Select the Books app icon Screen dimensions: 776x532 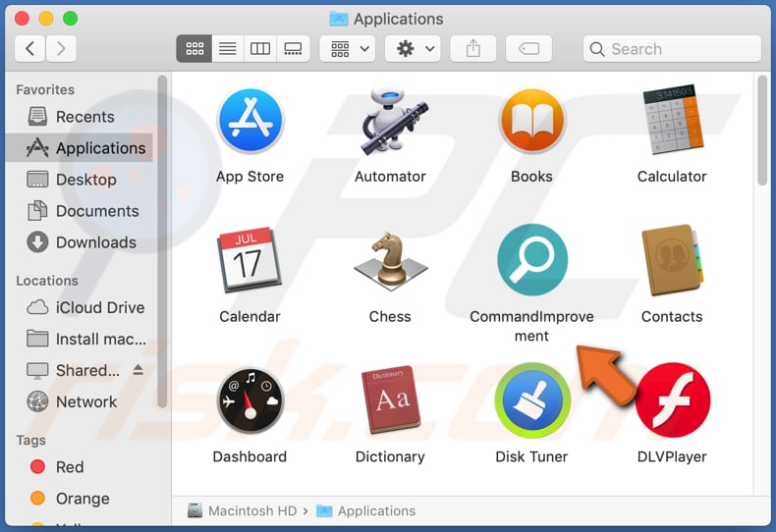(532, 121)
